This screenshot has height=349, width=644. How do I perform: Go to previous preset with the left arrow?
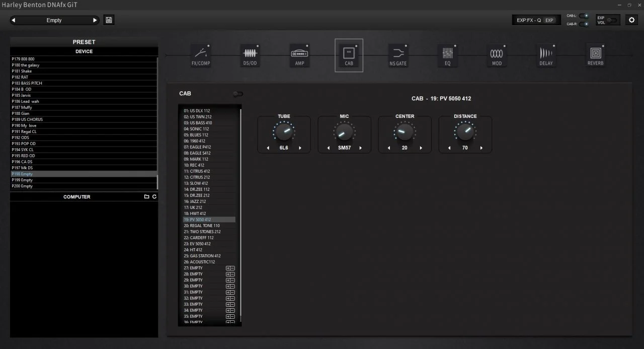[14, 20]
